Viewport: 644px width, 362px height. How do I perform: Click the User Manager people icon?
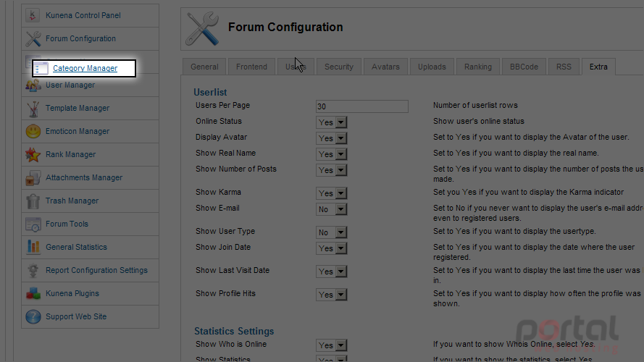point(33,85)
